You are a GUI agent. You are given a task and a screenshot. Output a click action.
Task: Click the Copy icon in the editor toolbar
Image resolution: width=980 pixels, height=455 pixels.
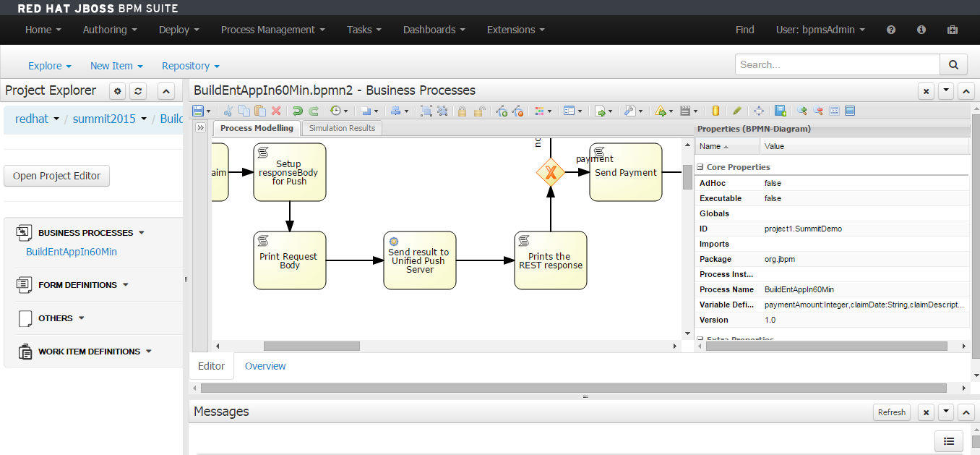coord(244,111)
